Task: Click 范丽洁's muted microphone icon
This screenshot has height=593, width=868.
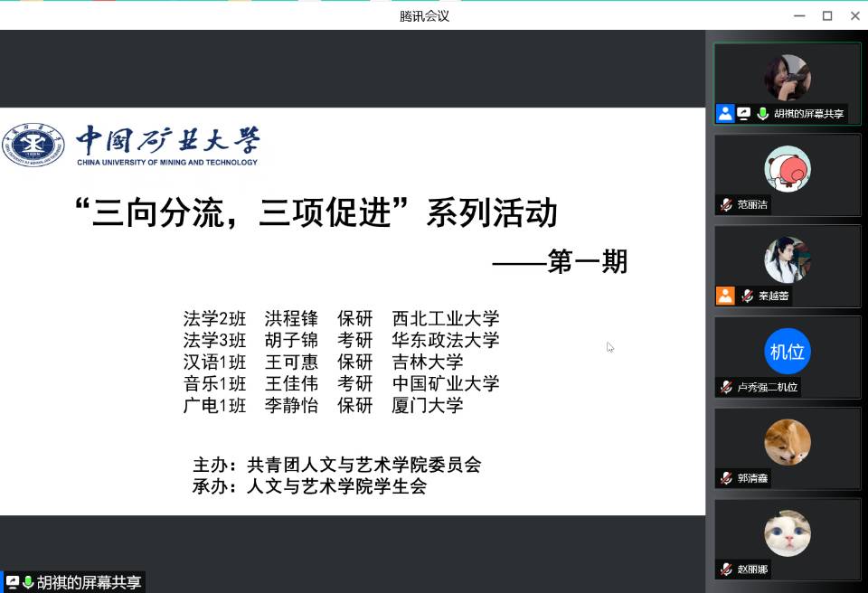Action: [725, 205]
